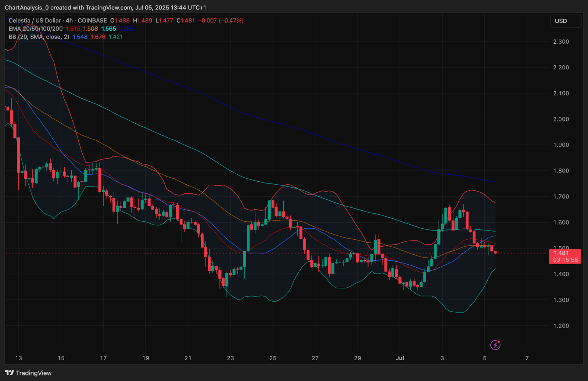Click the 03:15:58 candle countdown timer
Viewport: 588px width, 381px height.
click(x=565, y=260)
